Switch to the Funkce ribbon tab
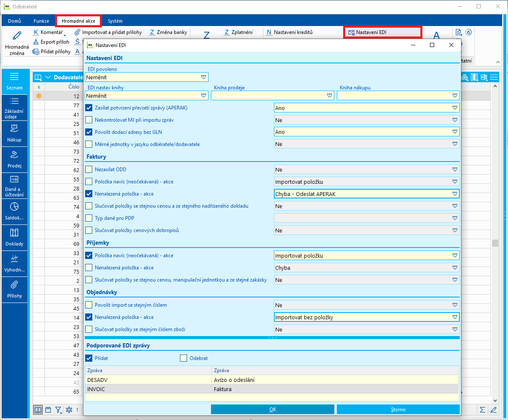The width and height of the screenshot is (508, 420). pos(42,21)
